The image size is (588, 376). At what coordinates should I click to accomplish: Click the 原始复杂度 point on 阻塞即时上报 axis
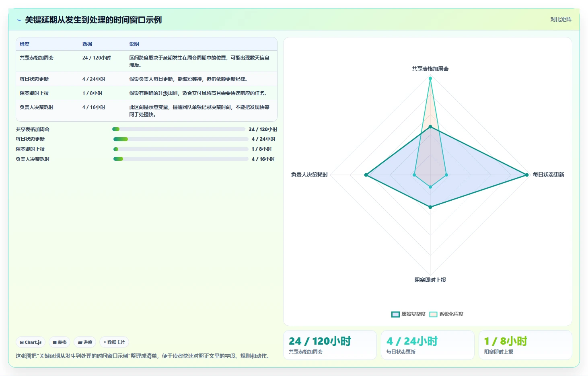(x=430, y=207)
